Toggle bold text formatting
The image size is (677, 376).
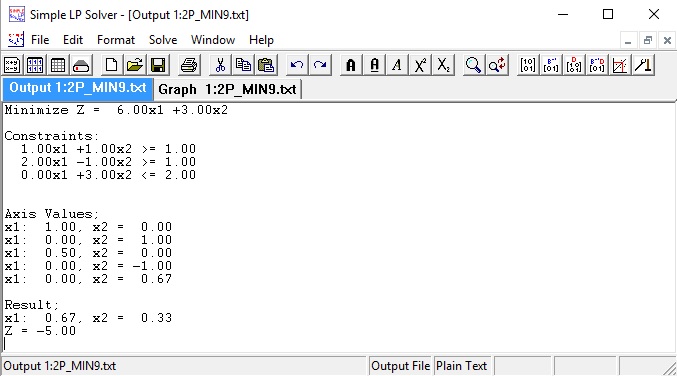click(351, 65)
